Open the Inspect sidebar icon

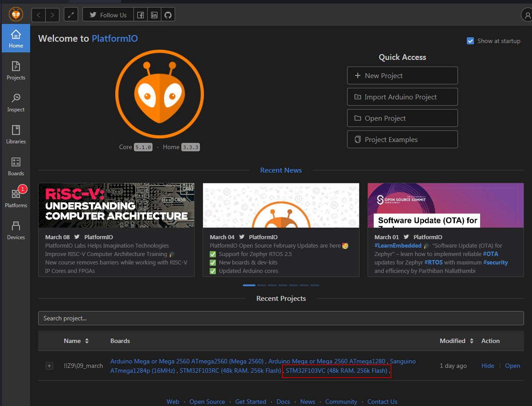16,102
